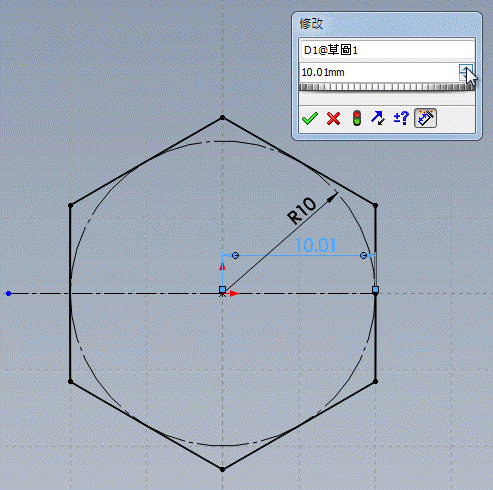Select the top vertex of the hexagon

[x=222, y=118]
